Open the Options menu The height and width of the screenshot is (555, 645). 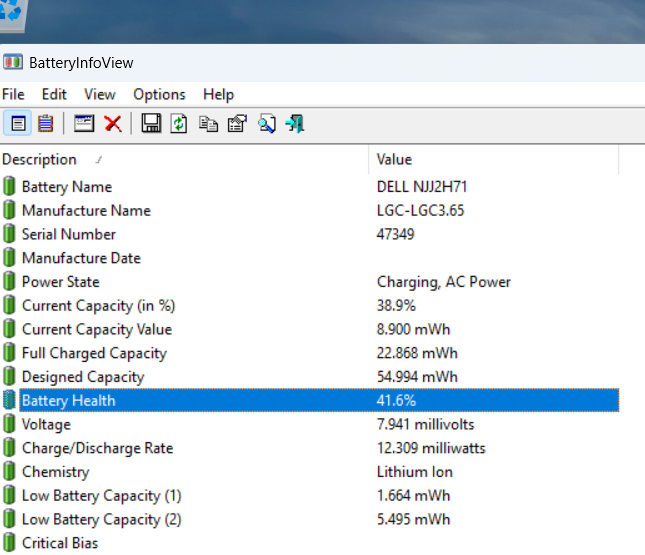click(x=159, y=94)
